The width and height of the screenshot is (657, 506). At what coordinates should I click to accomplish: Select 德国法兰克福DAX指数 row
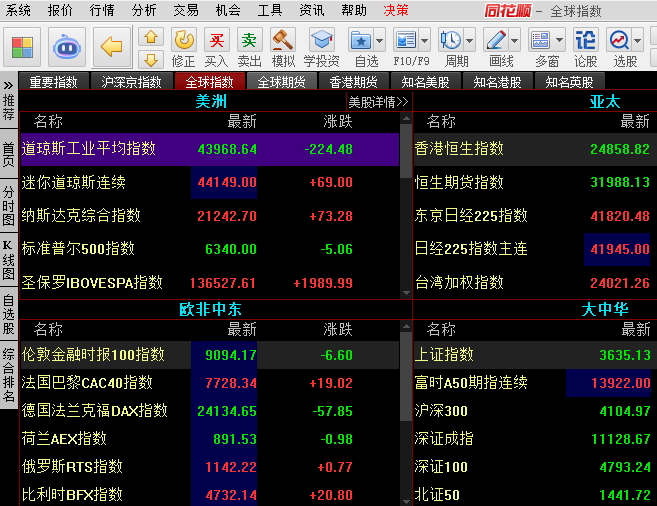210,410
